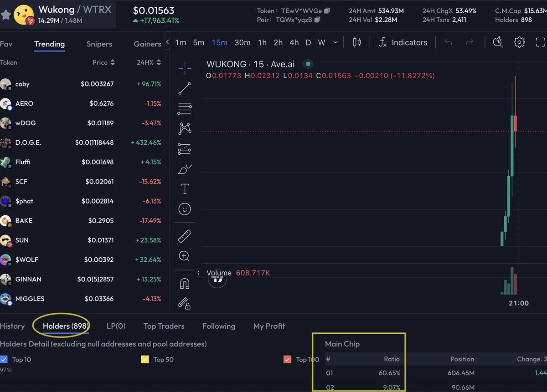Open the emoji icons tool
Image resolution: width=547 pixels, height=392 pixels.
click(x=185, y=209)
